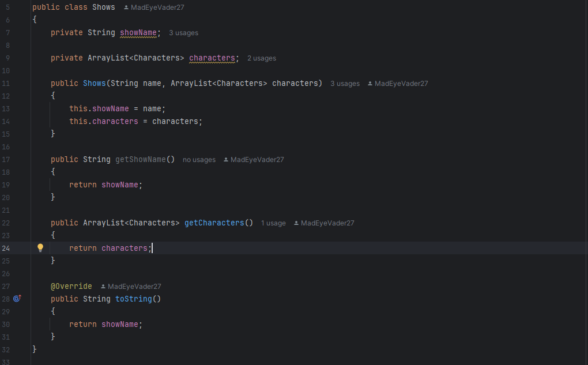Click the underlined characters field on line 9
Viewport: 588px width, 365px height.
coord(212,58)
